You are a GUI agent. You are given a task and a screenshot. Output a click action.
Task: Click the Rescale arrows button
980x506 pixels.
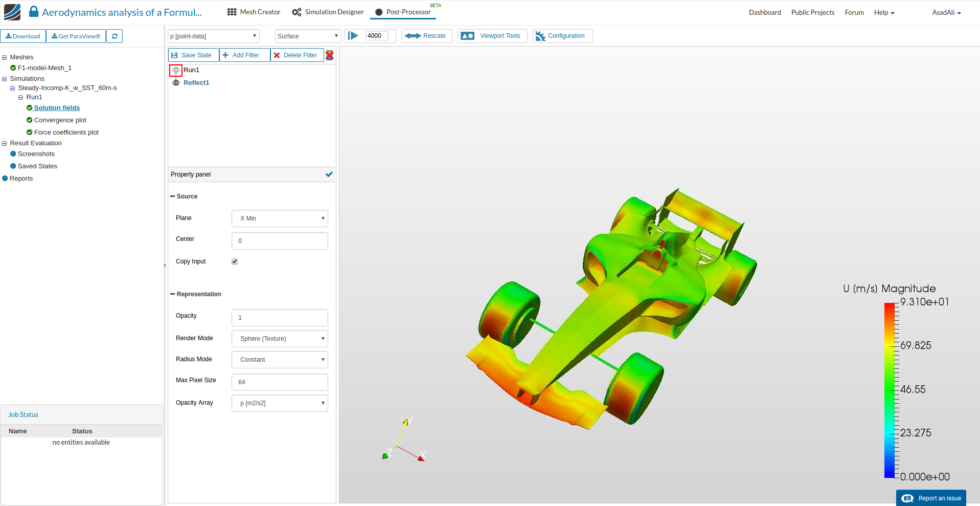coord(426,36)
